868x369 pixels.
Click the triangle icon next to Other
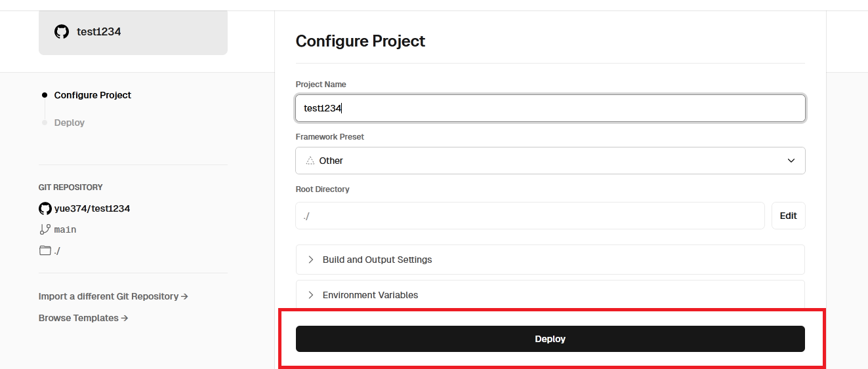point(310,161)
